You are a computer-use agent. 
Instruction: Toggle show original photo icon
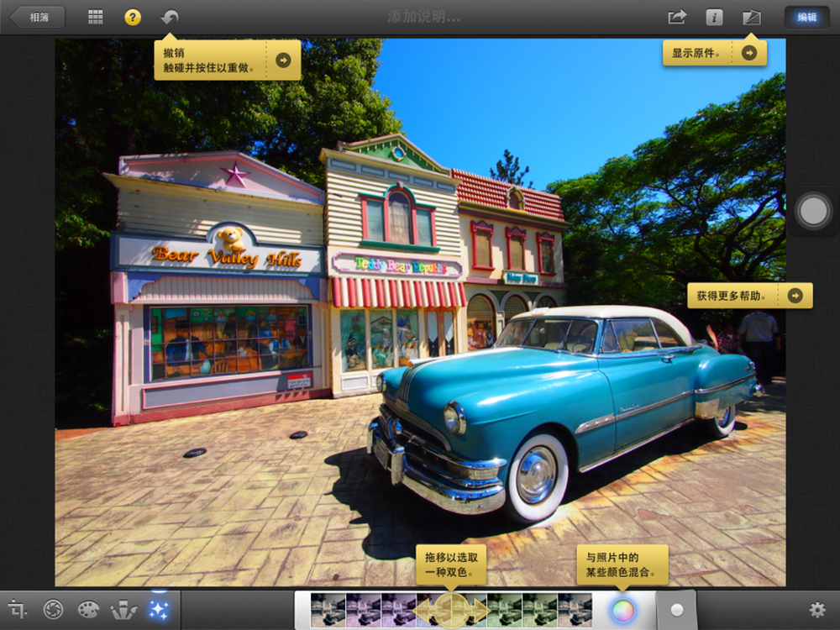[751, 17]
